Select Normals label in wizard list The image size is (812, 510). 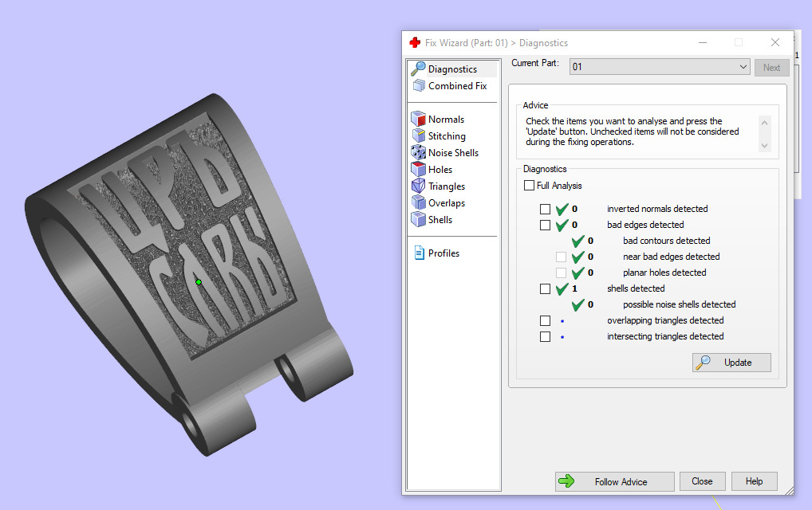point(446,120)
